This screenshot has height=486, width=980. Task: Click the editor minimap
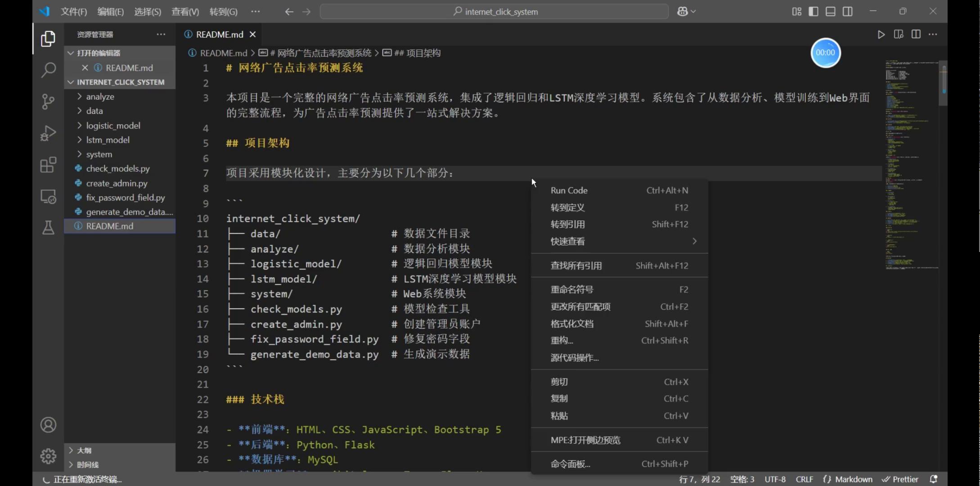point(912,165)
